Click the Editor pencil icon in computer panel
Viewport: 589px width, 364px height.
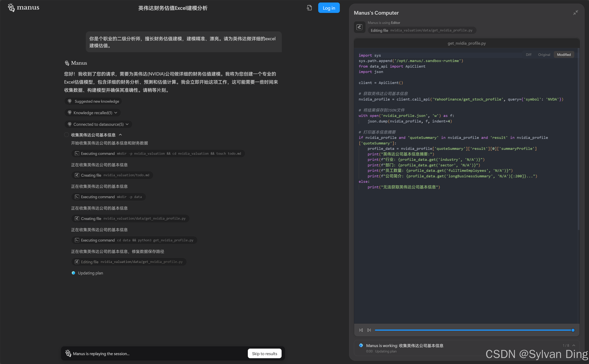pos(359,27)
